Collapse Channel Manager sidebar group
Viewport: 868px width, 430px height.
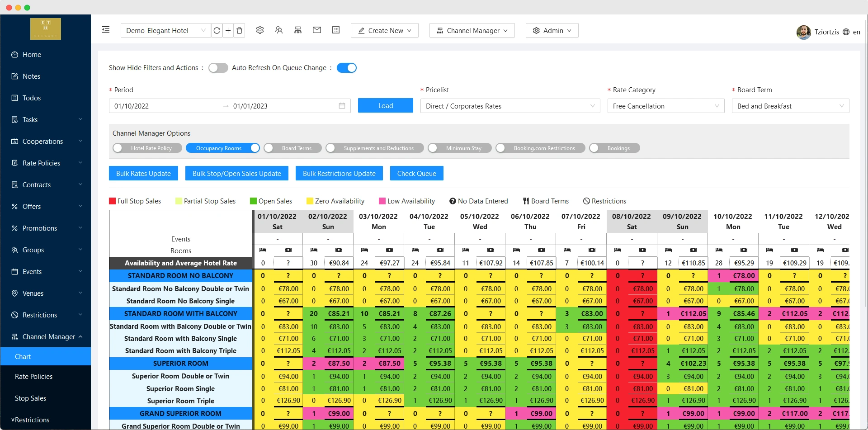[46, 336]
